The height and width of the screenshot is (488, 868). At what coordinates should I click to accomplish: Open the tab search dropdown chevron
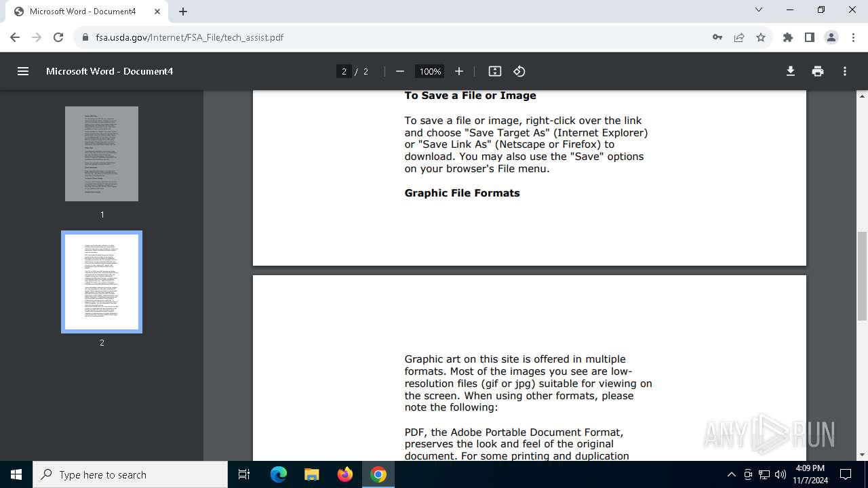click(x=759, y=9)
